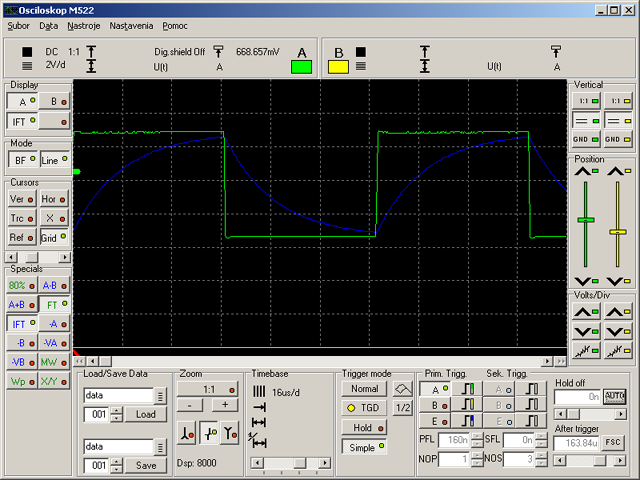Click the Hold off value field
Image resolution: width=640 pixels, height=480 pixels.
577,397
